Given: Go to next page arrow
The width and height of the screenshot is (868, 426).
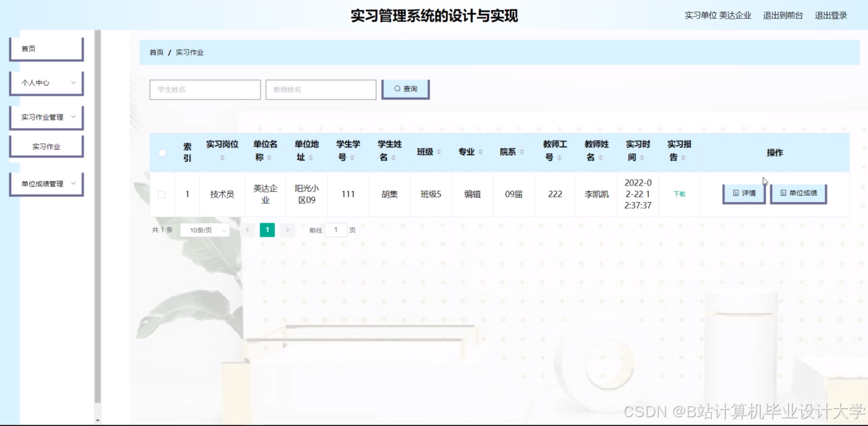Looking at the screenshot, I should (x=287, y=230).
